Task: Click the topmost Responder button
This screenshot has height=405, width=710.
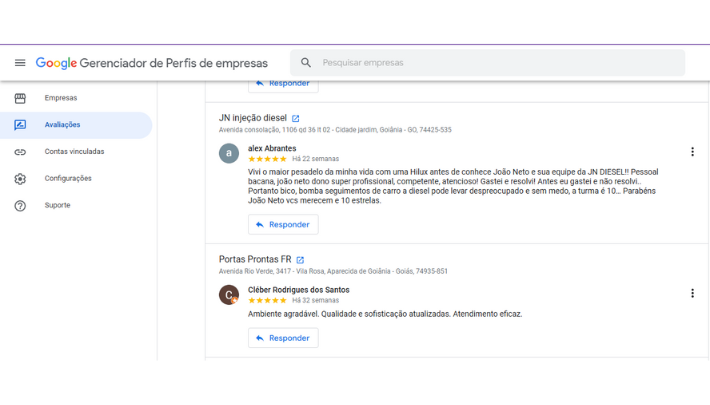Action: tap(283, 84)
